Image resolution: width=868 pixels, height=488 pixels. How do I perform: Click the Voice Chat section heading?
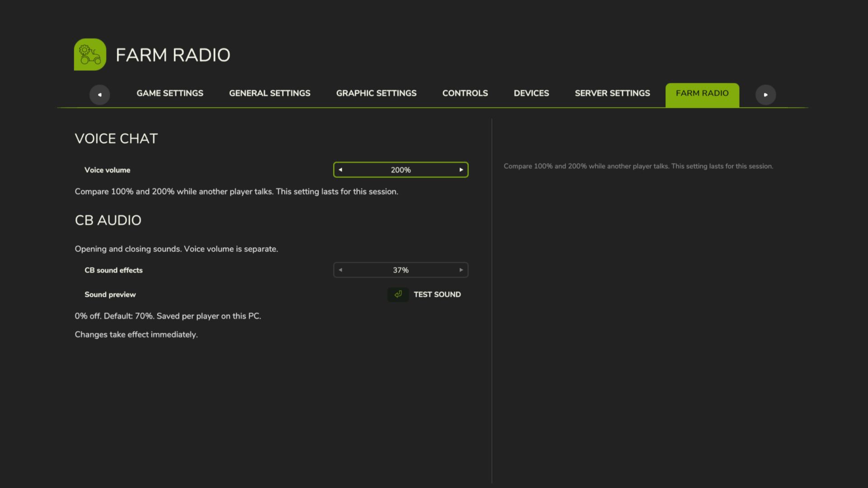116,139
